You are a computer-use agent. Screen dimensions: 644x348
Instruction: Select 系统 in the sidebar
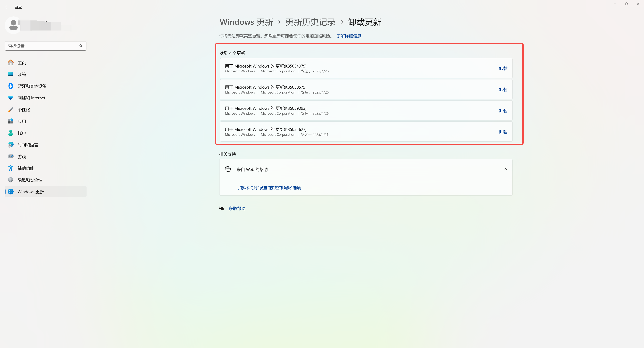pyautogui.click(x=21, y=74)
